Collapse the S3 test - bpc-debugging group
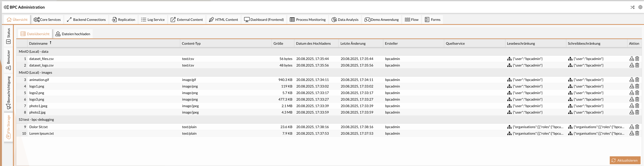 36,120
